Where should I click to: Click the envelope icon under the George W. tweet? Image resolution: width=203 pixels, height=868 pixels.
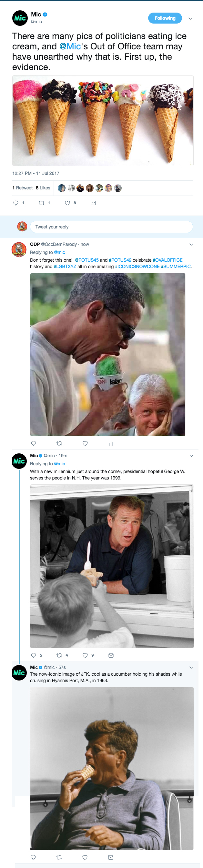coord(111,655)
